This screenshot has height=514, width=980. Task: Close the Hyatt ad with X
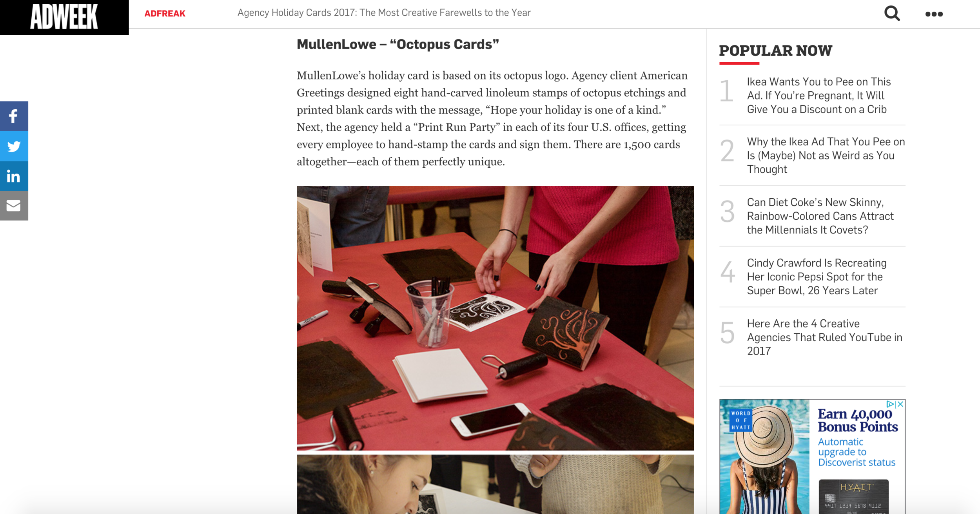tap(900, 404)
